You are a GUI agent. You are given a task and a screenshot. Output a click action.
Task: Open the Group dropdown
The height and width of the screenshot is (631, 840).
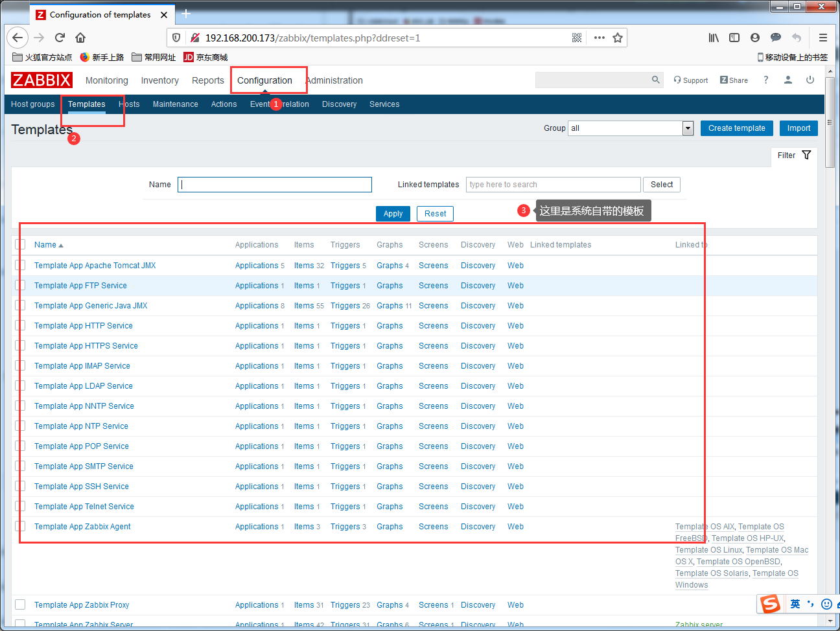click(631, 128)
